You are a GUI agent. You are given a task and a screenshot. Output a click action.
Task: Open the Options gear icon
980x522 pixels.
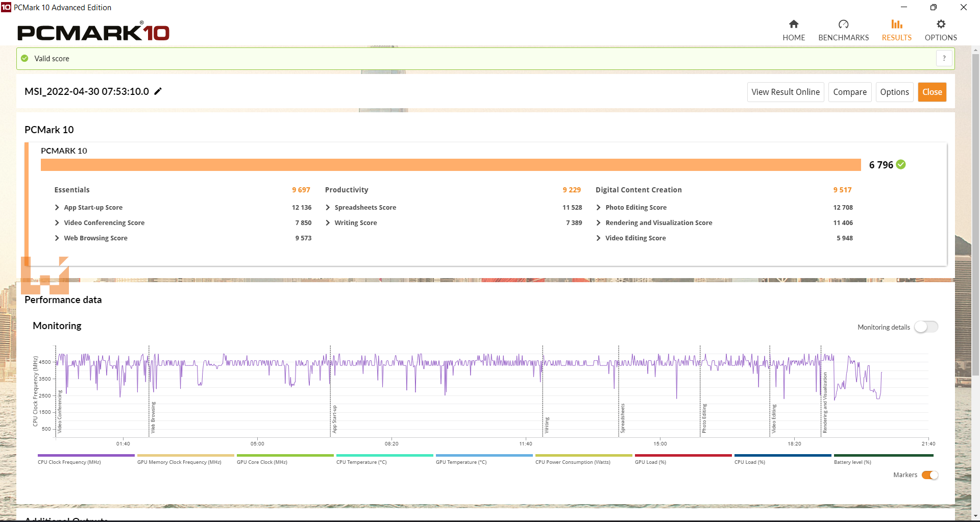[941, 24]
